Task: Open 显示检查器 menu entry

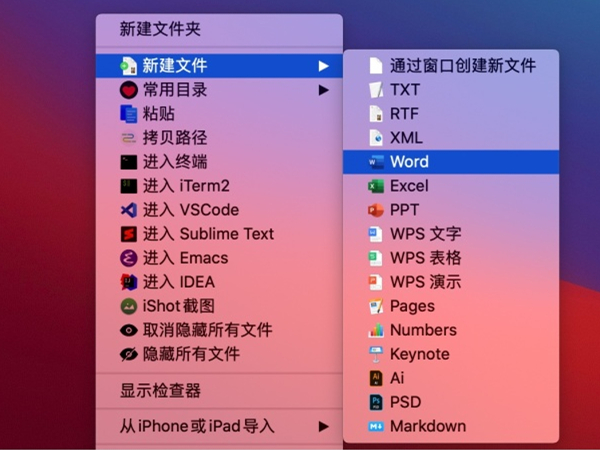Action: [x=160, y=391]
